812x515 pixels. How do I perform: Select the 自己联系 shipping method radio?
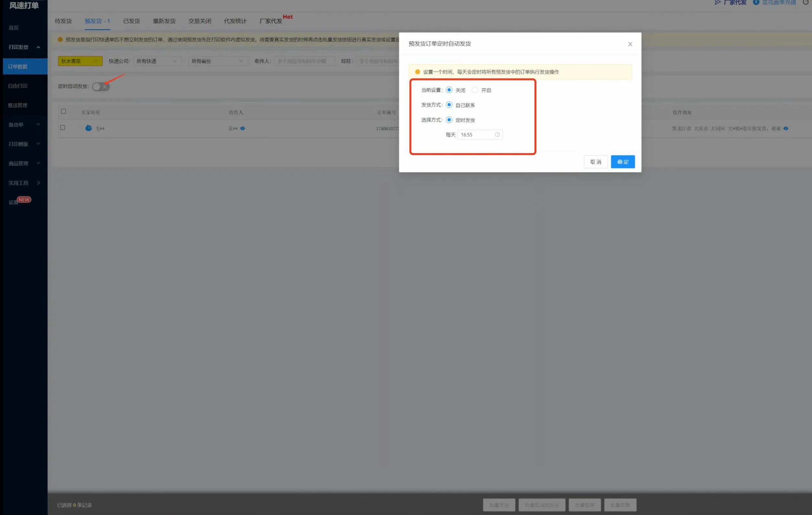pyautogui.click(x=449, y=105)
